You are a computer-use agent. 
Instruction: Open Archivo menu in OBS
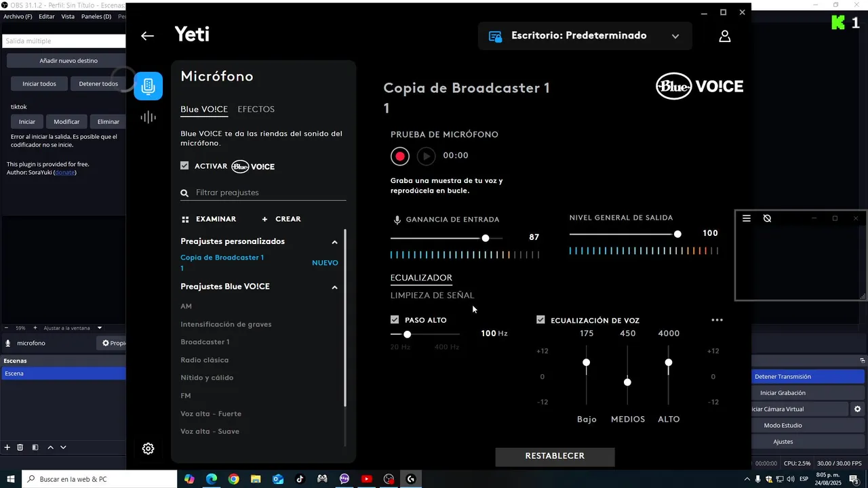(18, 16)
